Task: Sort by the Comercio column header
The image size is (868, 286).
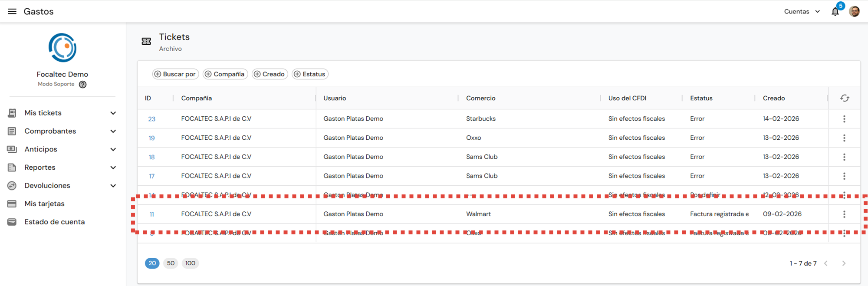Action: [480, 98]
